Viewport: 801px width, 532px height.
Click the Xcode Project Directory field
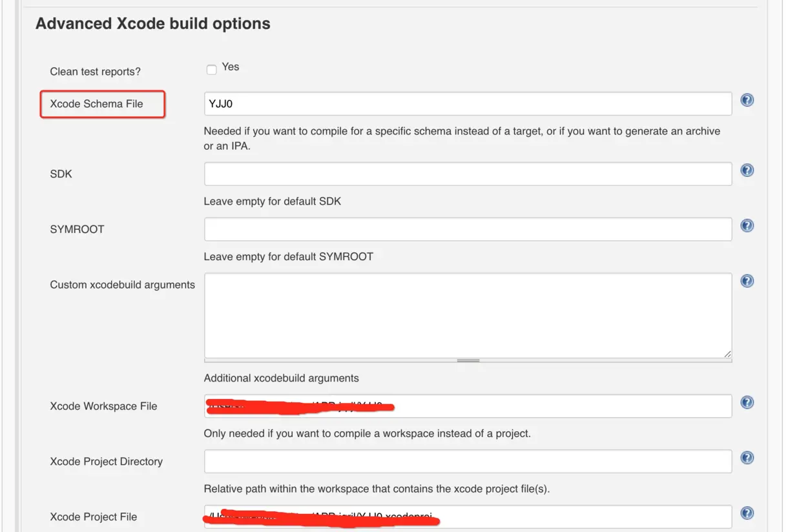tap(468, 462)
